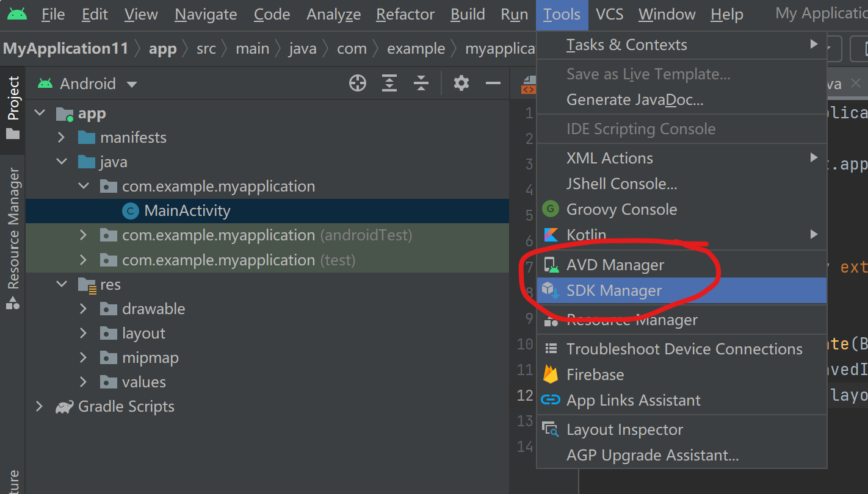
Task: Select the layout folder row
Action: coord(267,334)
